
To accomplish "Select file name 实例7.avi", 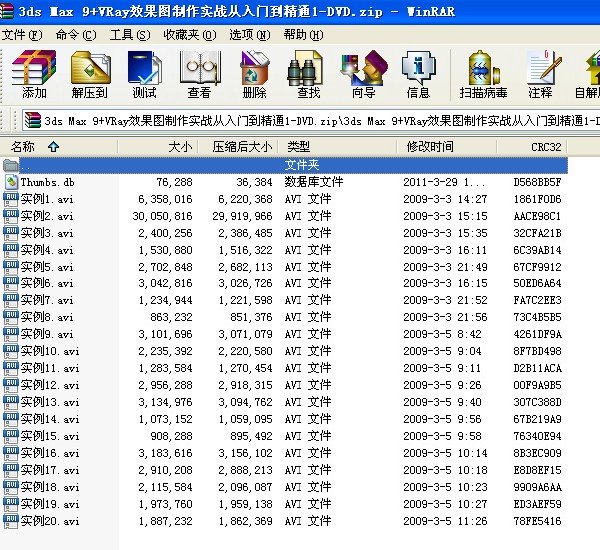I will click(x=47, y=300).
